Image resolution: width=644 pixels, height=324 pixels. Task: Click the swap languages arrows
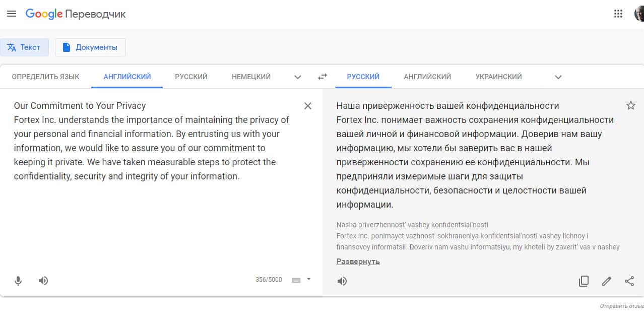(x=323, y=77)
